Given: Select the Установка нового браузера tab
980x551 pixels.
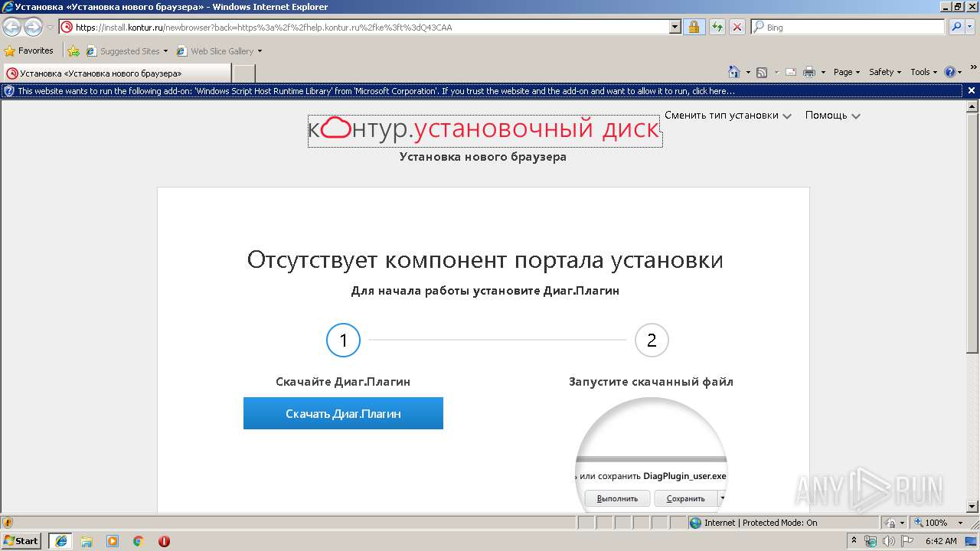Looking at the screenshot, I should [116, 73].
